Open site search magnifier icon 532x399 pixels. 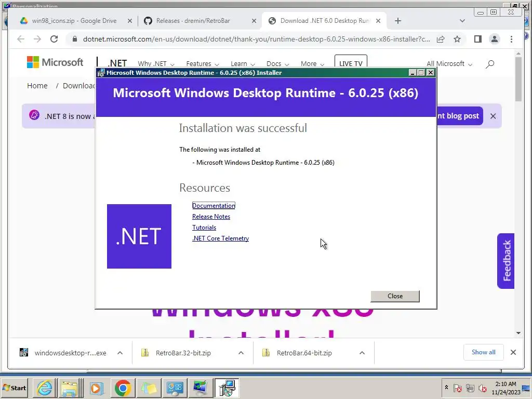point(490,64)
